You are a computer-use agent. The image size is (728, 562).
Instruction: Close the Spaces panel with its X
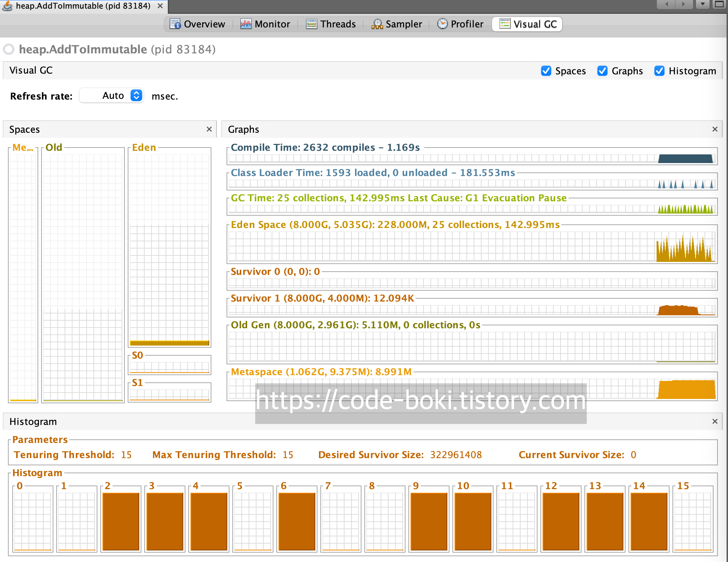pyautogui.click(x=209, y=129)
